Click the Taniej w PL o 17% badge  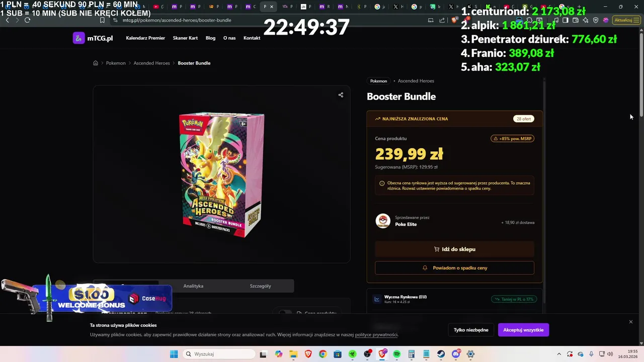tap(514, 299)
